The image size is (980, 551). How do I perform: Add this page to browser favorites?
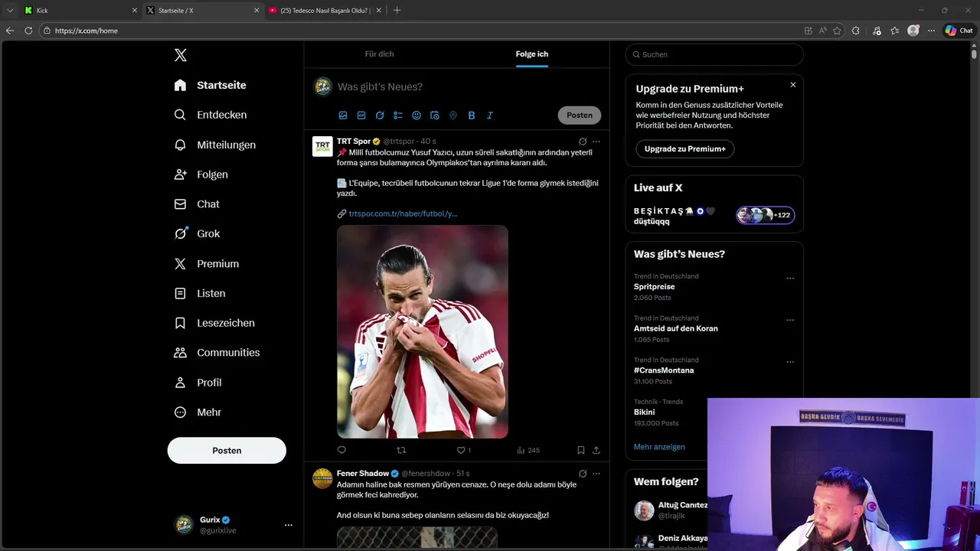pos(837,31)
